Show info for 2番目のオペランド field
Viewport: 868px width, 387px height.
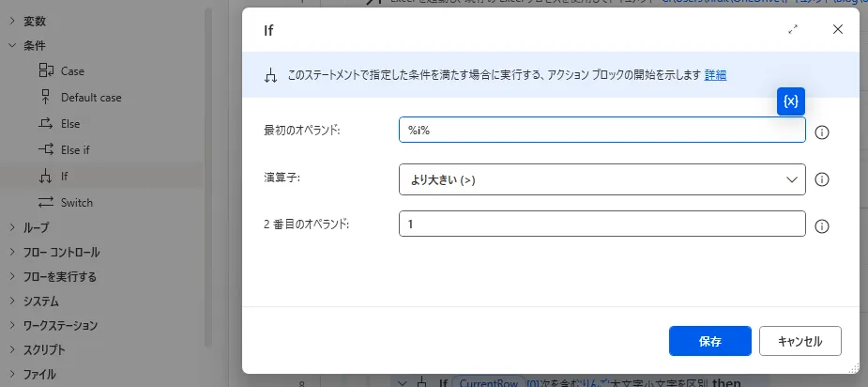[x=823, y=226]
